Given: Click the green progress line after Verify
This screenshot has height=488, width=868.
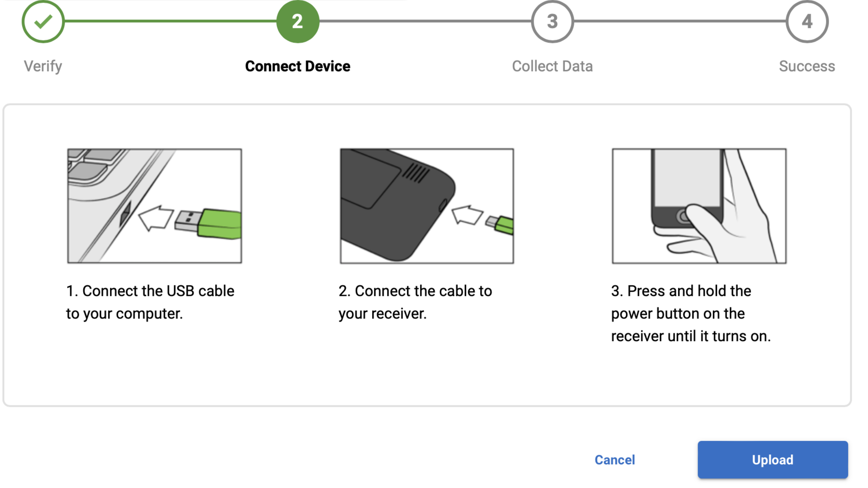Looking at the screenshot, I should click(170, 21).
